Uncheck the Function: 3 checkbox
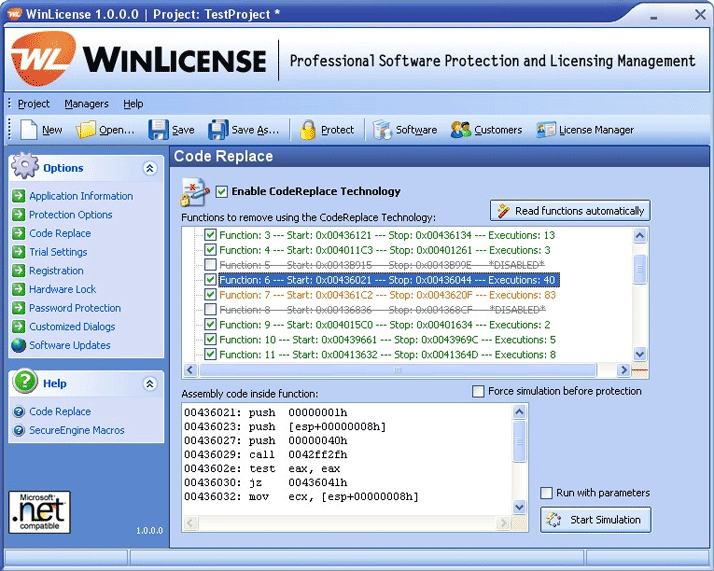This screenshot has height=571, width=714. click(210, 235)
